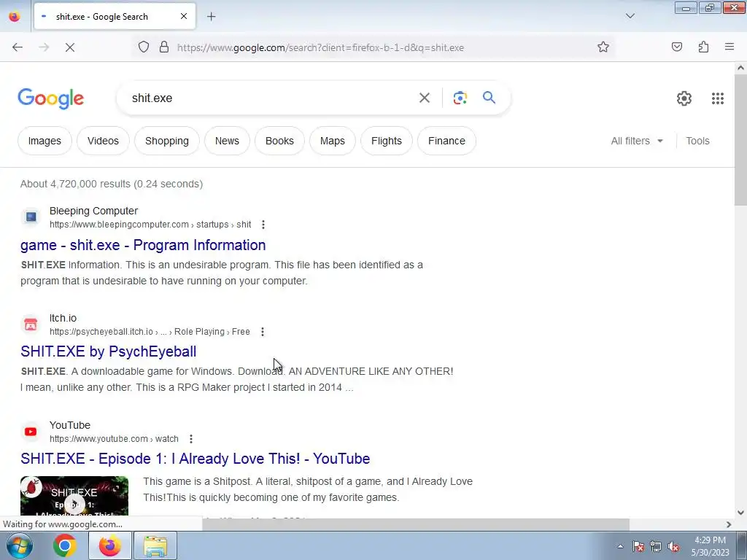Stop loading the page

point(70,47)
